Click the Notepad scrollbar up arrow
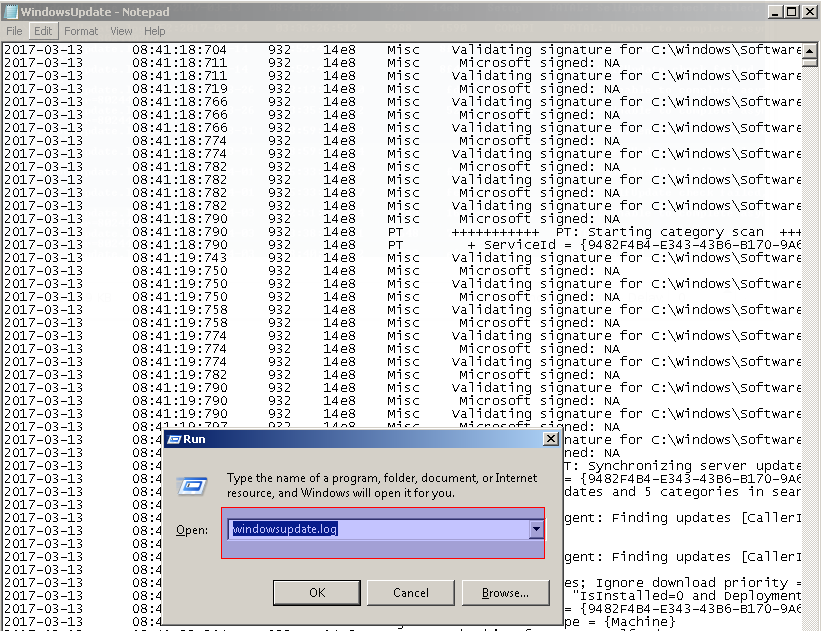This screenshot has height=631, width=821. (x=809, y=51)
